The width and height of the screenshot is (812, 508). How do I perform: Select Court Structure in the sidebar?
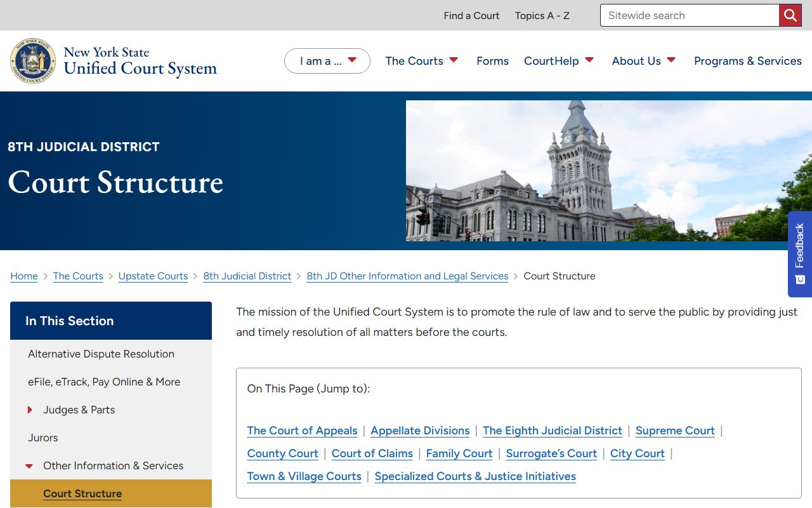(x=82, y=493)
